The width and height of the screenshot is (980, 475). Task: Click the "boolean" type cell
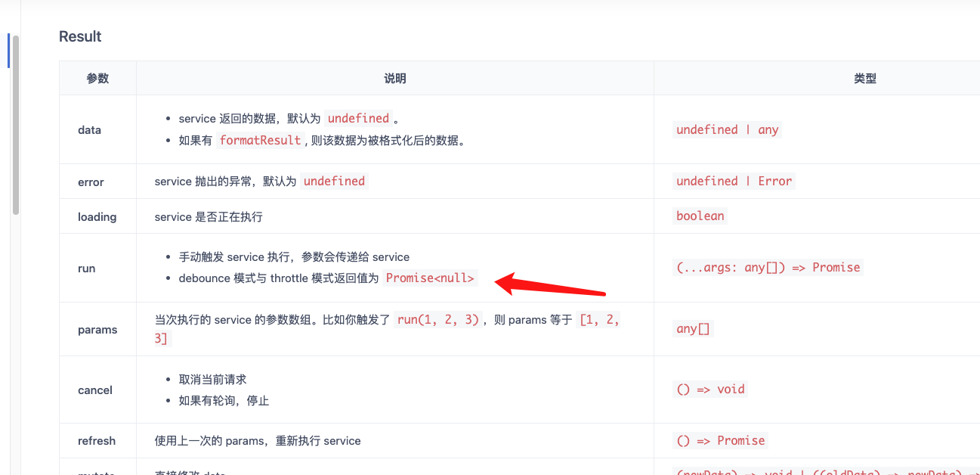click(700, 216)
